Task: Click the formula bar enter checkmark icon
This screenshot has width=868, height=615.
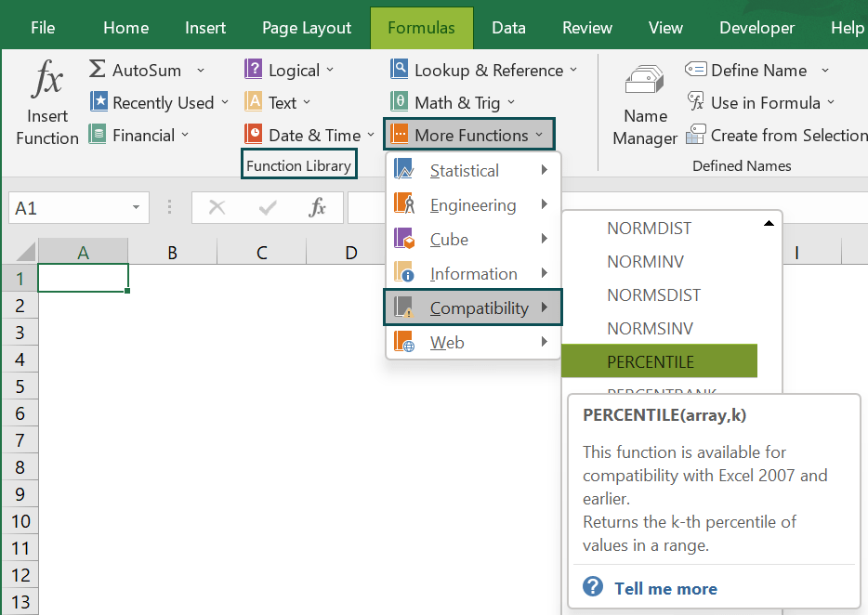Action: 268,207
